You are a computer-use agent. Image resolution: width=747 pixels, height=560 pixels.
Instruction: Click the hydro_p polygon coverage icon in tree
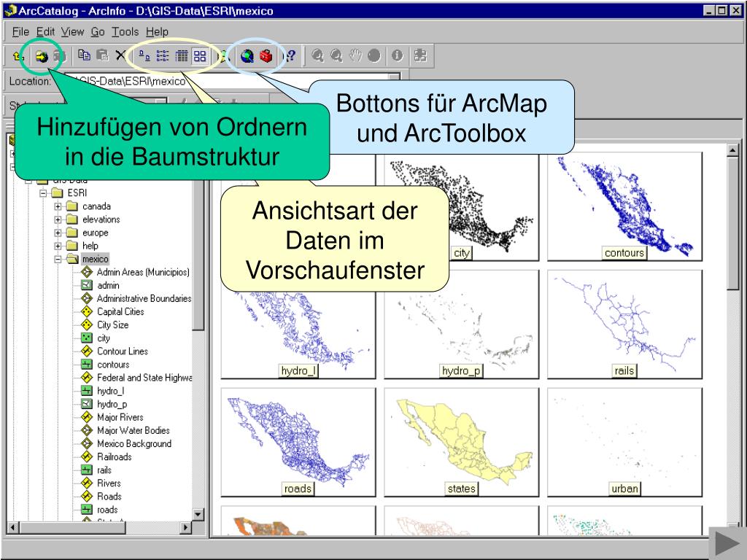pyautogui.click(x=86, y=404)
